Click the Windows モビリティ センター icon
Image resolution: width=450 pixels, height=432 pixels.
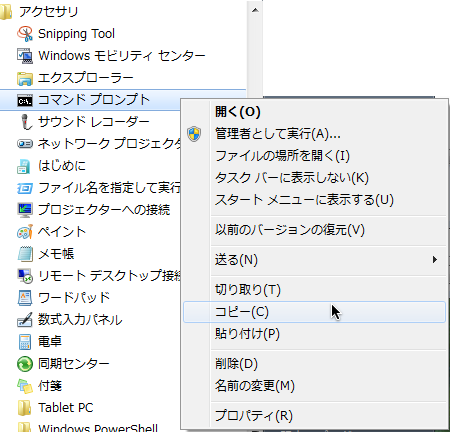point(25,56)
